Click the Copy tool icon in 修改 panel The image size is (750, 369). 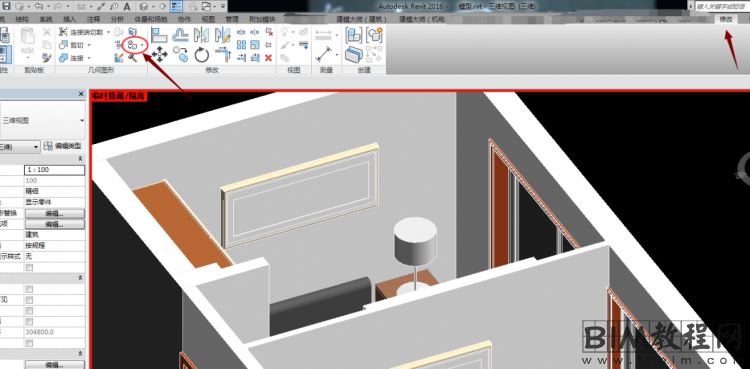click(x=181, y=54)
